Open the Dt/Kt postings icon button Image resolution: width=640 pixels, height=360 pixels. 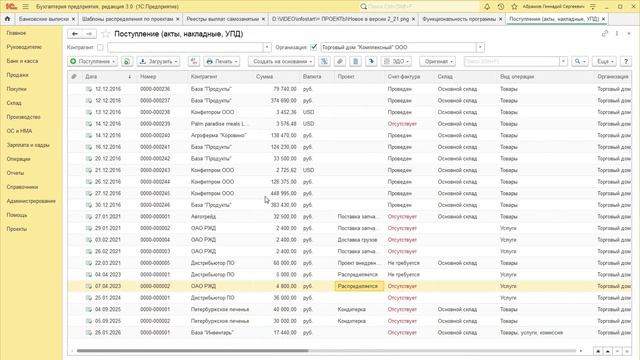194,61
